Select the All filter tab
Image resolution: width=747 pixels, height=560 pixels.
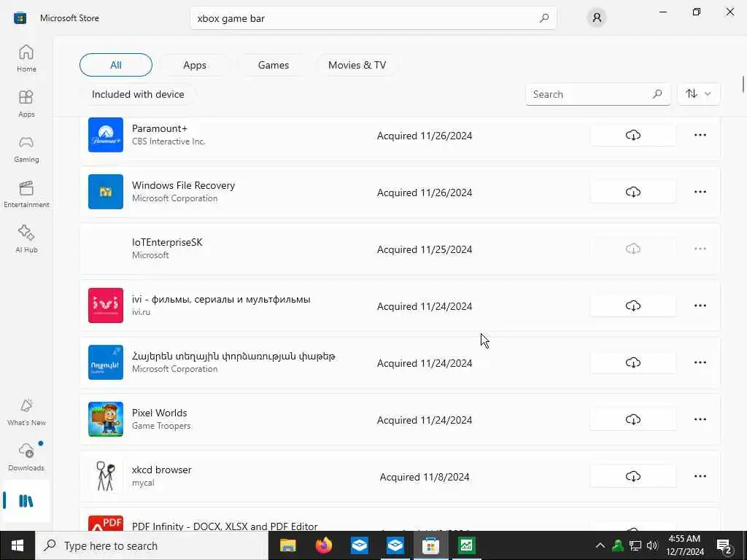[116, 65]
